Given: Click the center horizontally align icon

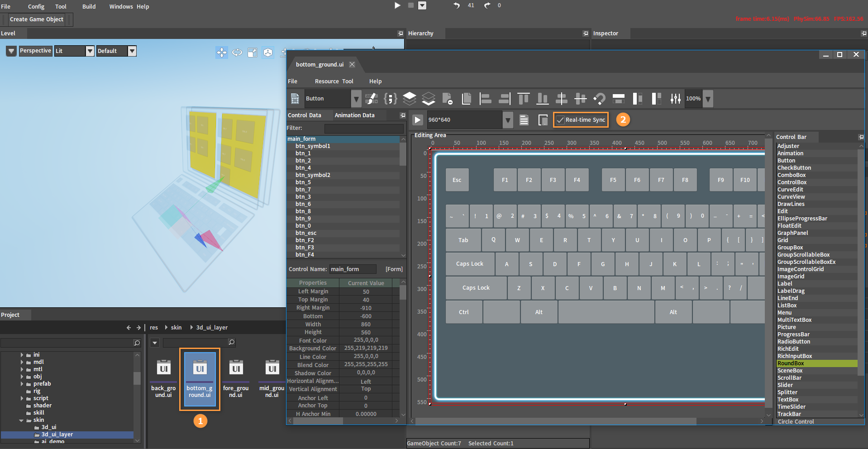Looking at the screenshot, I should (x=581, y=99).
